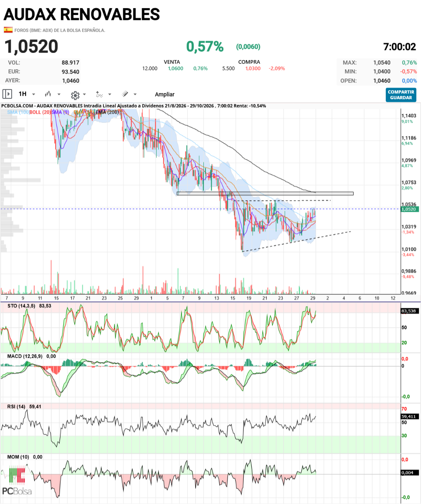Click the 1,0100 price axis label
This screenshot has width=422, height=504.
coord(409,249)
